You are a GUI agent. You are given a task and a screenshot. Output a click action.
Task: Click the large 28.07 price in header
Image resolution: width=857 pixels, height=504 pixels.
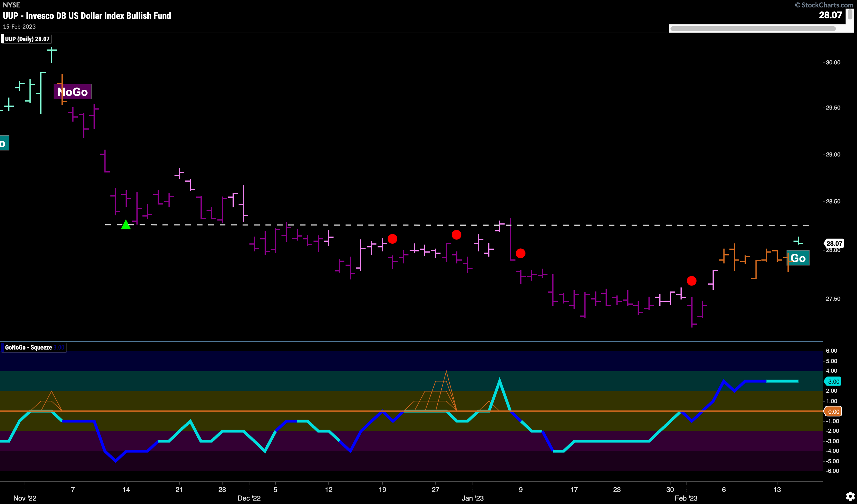[830, 15]
